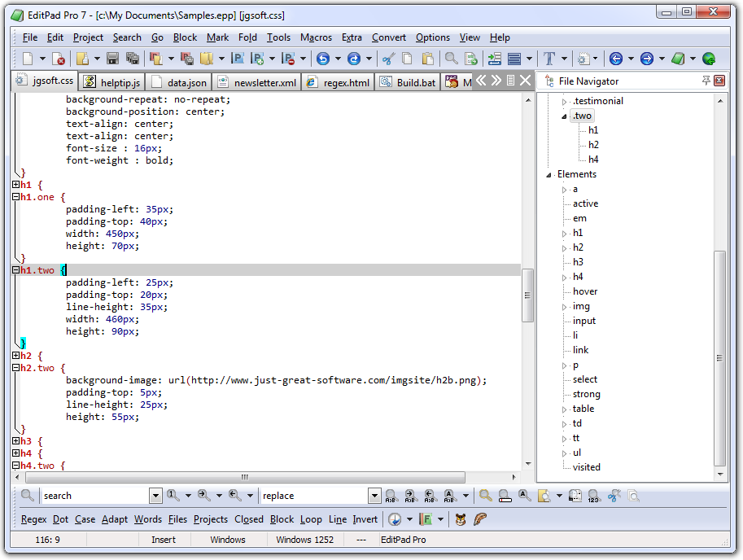Close the current tab with the white X
The height and width of the screenshot is (560, 743).
point(525,81)
